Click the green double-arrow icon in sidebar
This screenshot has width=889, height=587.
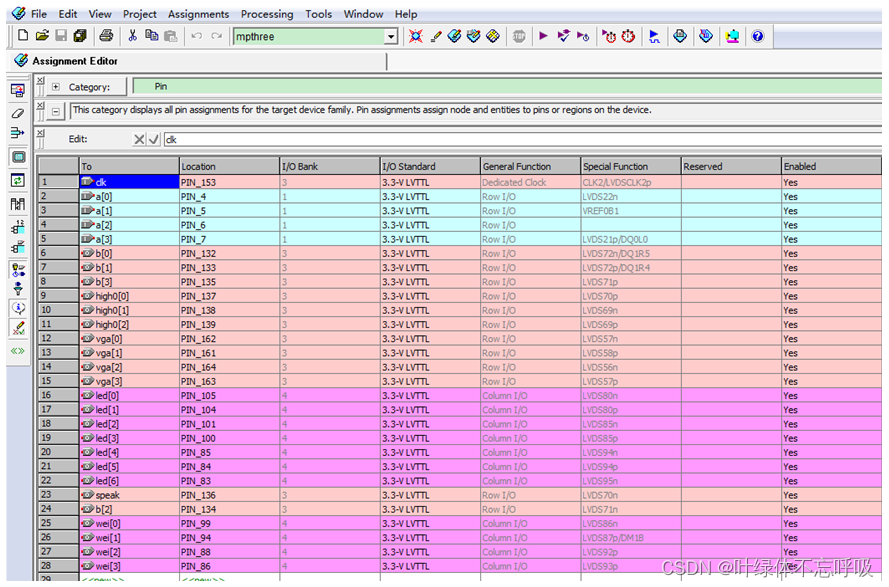18,351
